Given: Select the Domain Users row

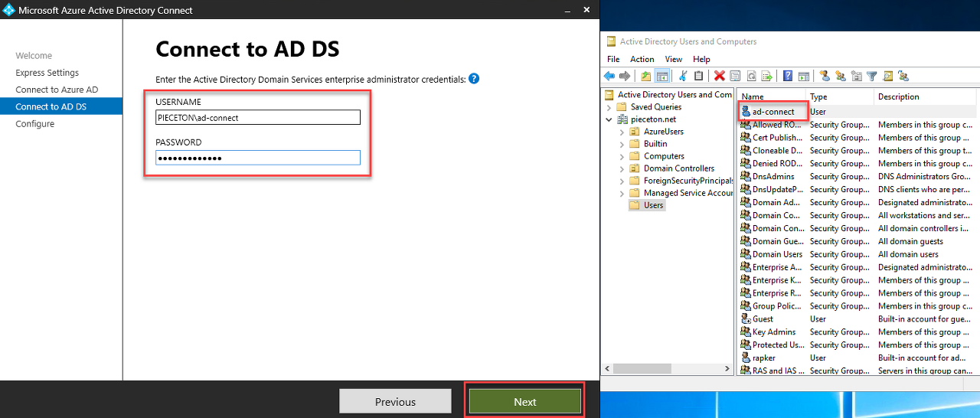Looking at the screenshot, I should [x=857, y=254].
